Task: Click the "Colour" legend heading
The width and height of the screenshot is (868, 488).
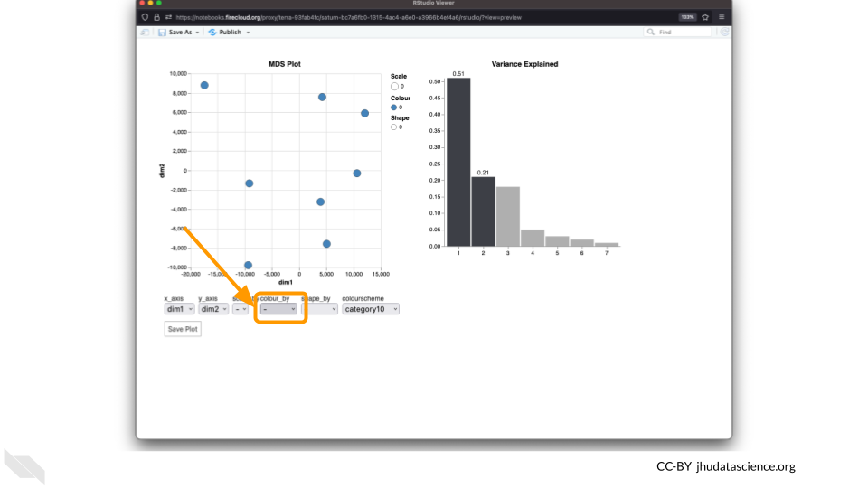Action: 401,98
